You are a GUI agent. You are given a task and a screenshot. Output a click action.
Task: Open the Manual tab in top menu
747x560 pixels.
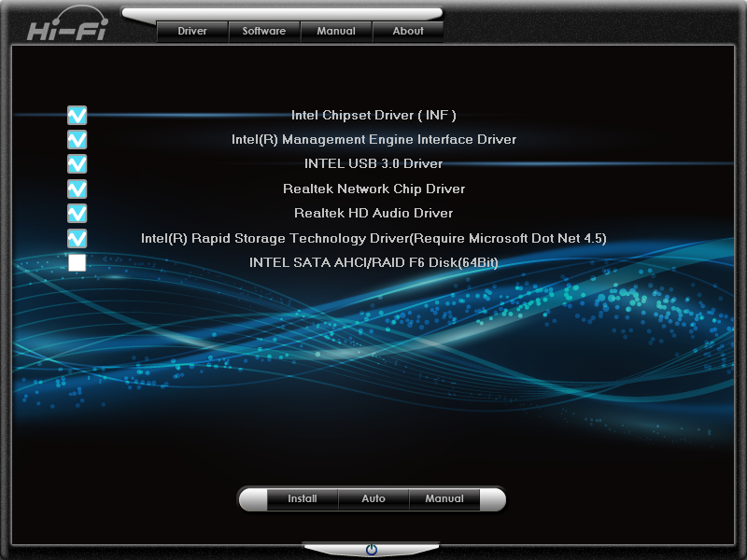336,32
